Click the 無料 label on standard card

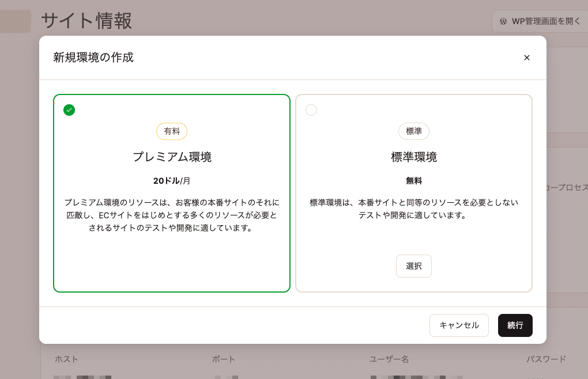click(413, 180)
